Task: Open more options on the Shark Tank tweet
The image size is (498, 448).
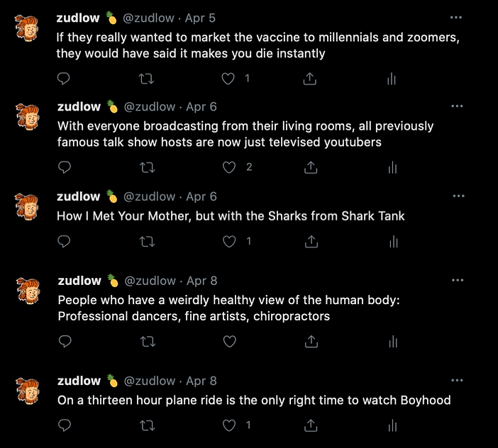Action: pyautogui.click(x=458, y=196)
